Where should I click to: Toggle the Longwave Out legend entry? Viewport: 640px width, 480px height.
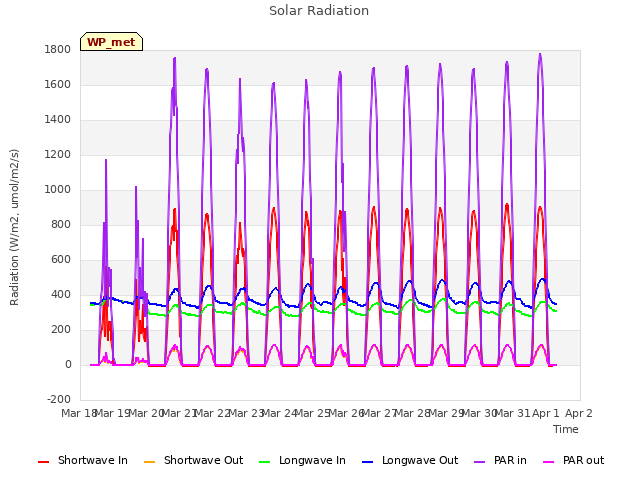pos(410,460)
